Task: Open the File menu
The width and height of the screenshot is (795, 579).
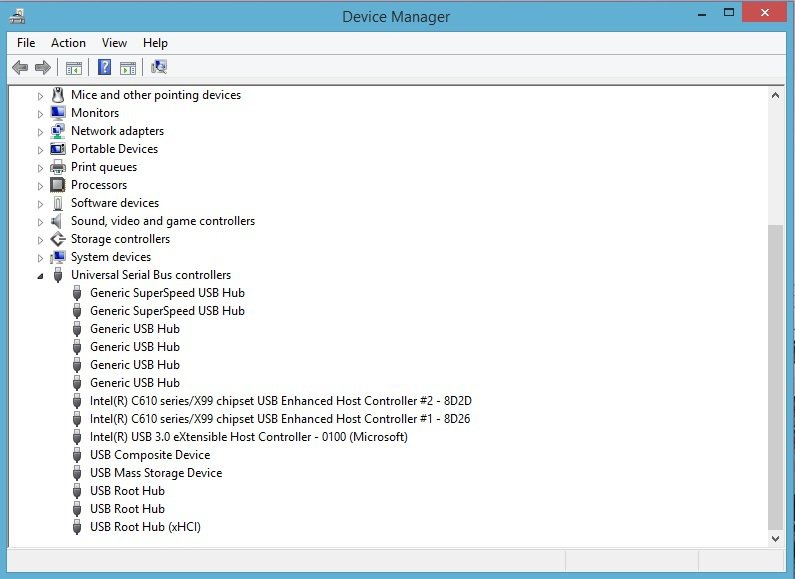Action: coord(26,43)
